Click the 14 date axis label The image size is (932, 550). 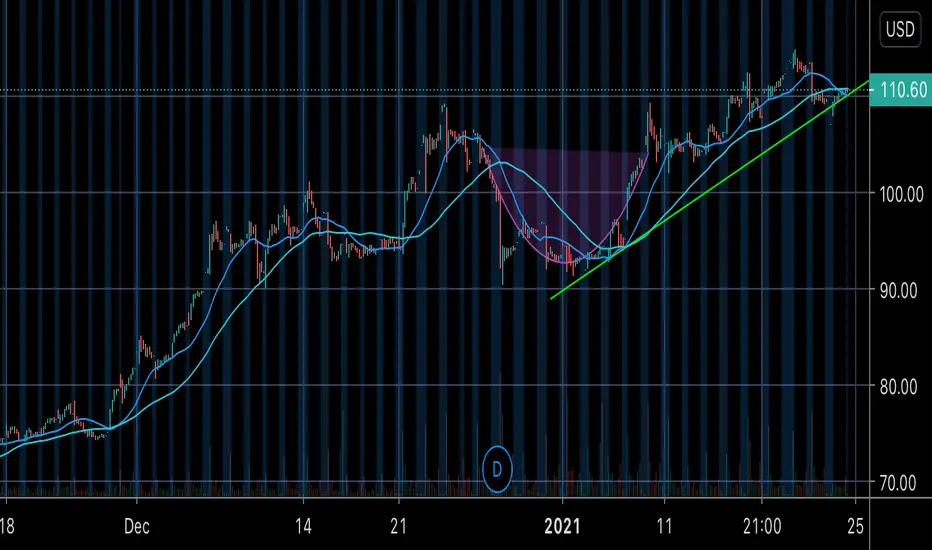click(x=303, y=526)
